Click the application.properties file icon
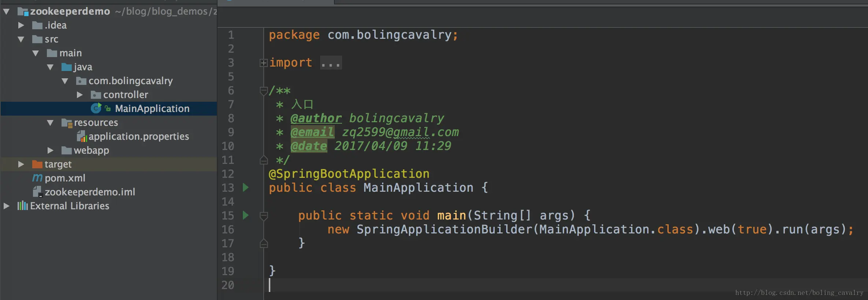Viewport: 868px width, 300px height. [82, 136]
